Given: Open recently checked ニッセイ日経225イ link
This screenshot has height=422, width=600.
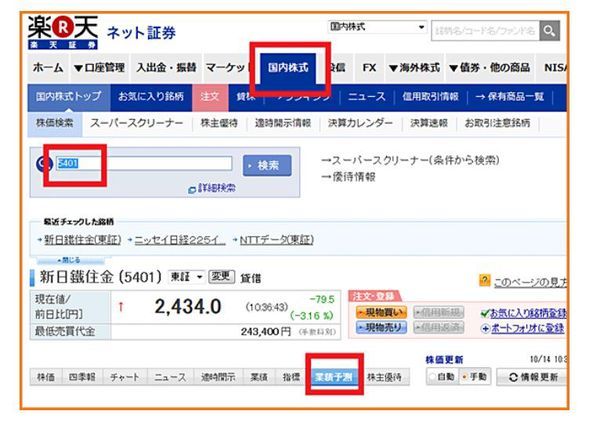Looking at the screenshot, I should [x=180, y=240].
